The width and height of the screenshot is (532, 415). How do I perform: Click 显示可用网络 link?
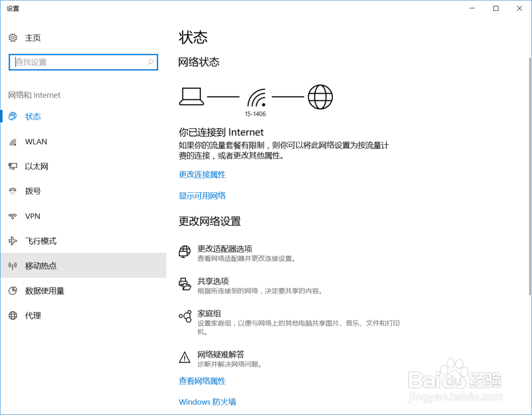click(202, 196)
